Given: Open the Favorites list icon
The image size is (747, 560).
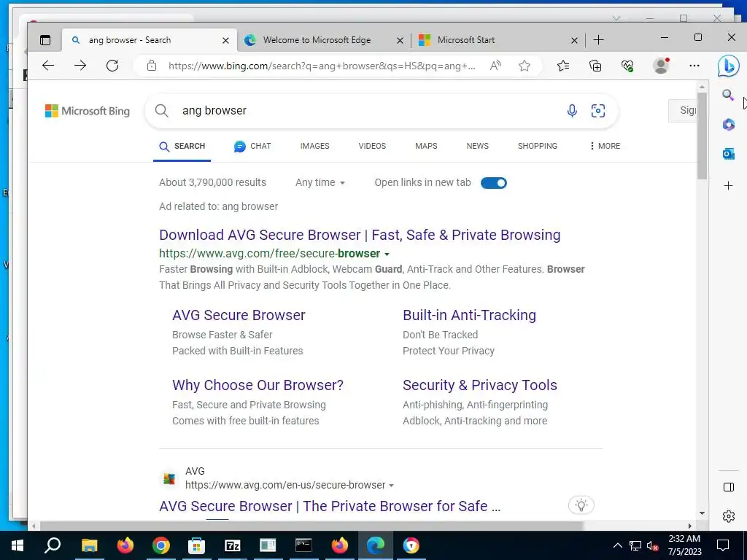Looking at the screenshot, I should pyautogui.click(x=563, y=66).
